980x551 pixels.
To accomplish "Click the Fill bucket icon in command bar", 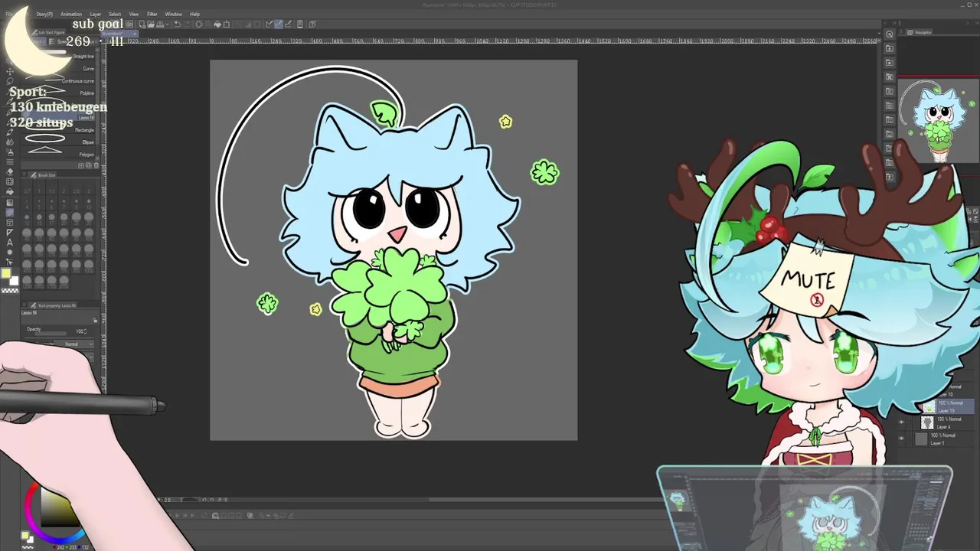I will (x=217, y=24).
